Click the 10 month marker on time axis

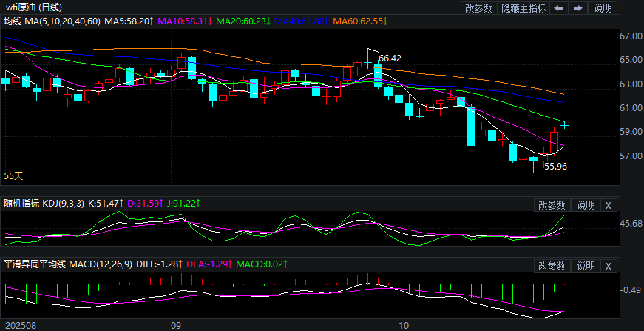pyautogui.click(x=403, y=325)
